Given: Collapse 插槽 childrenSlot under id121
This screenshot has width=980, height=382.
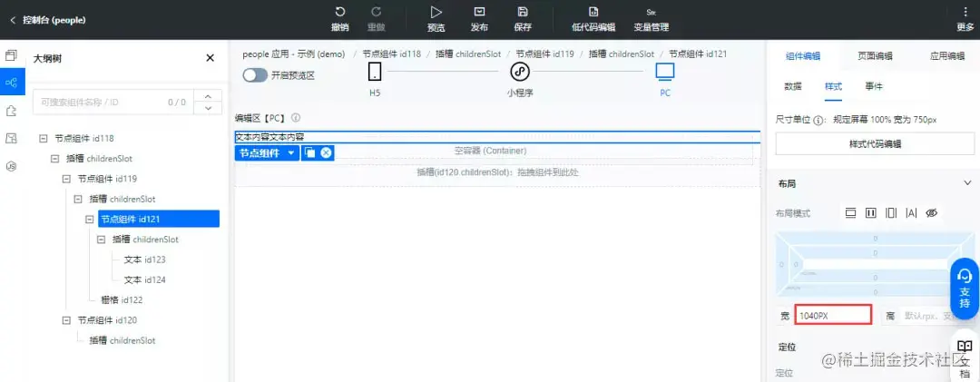Looking at the screenshot, I should point(102,240).
